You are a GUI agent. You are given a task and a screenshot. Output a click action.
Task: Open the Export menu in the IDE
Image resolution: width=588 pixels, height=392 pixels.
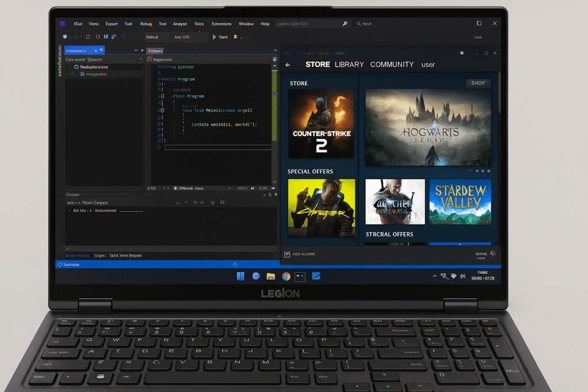111,24
